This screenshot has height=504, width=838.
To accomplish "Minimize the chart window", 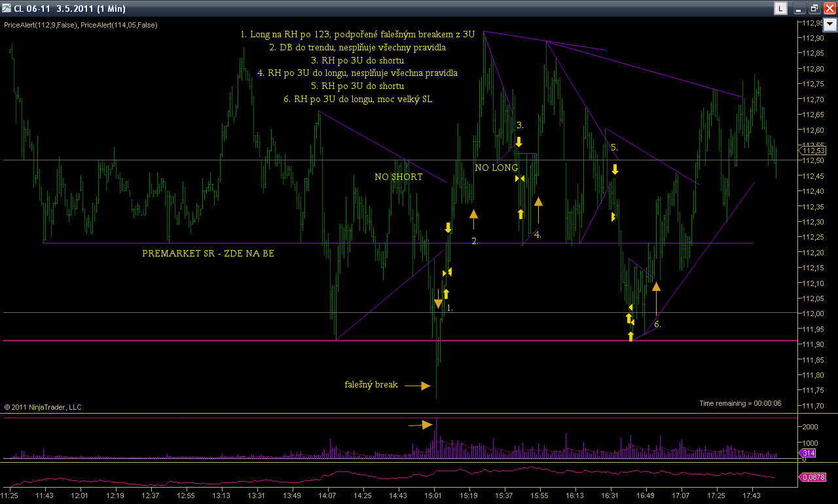I will (x=799, y=9).
